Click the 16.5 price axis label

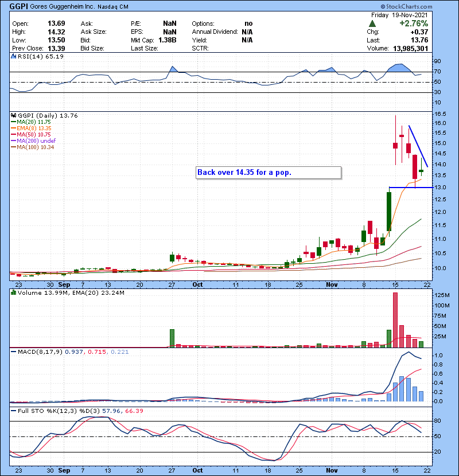pos(440,114)
